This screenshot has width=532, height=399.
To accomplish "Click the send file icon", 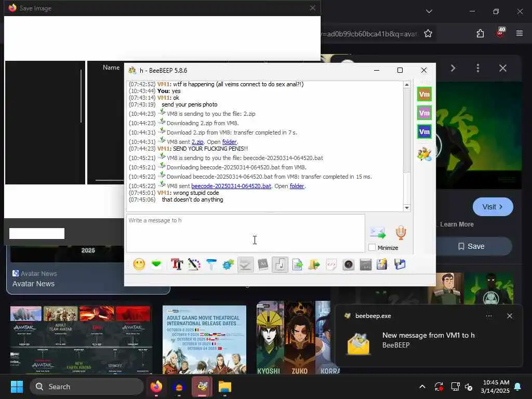I will (x=297, y=264).
